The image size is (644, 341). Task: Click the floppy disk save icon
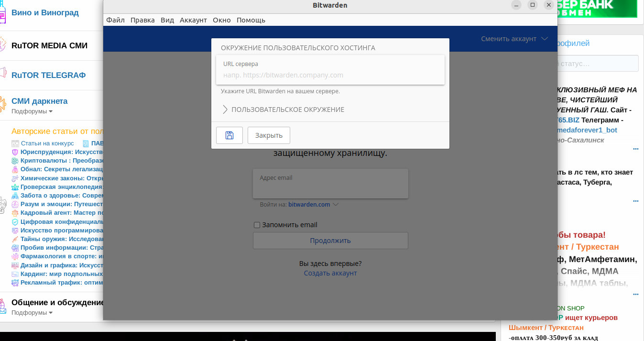click(229, 135)
